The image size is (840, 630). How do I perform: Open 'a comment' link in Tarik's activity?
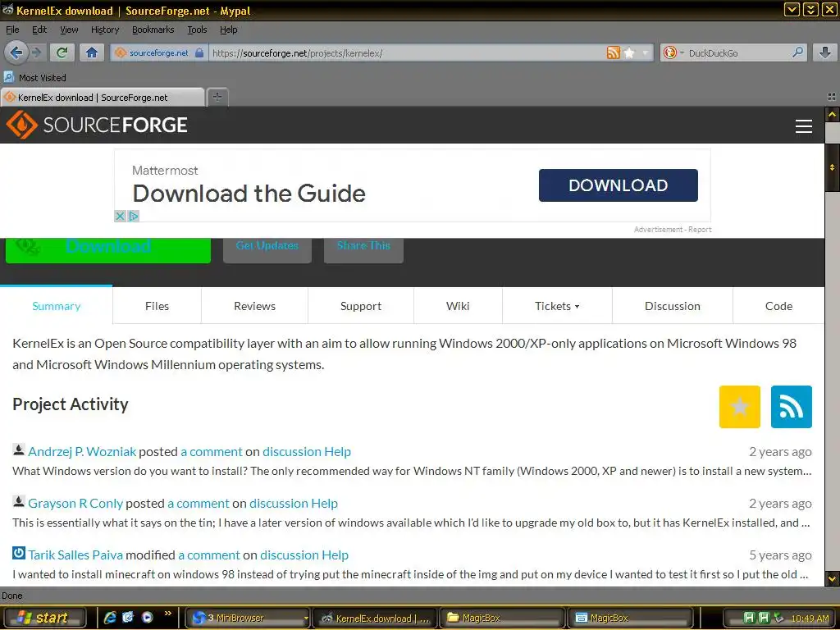209,555
